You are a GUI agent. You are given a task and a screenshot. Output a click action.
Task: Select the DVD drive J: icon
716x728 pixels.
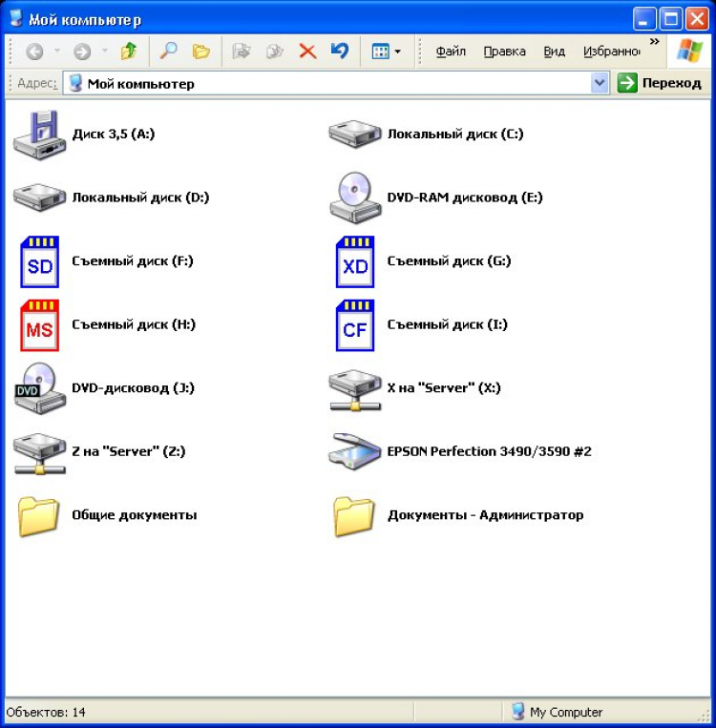pyautogui.click(x=39, y=388)
